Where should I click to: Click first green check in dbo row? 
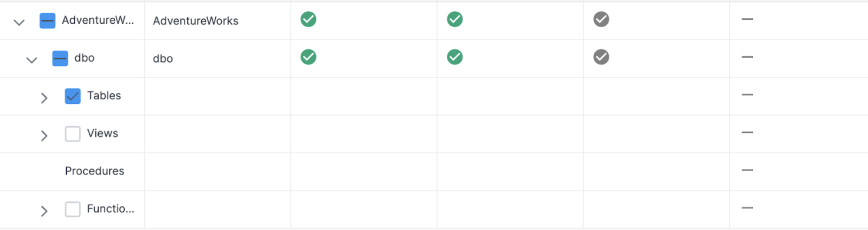pos(308,57)
